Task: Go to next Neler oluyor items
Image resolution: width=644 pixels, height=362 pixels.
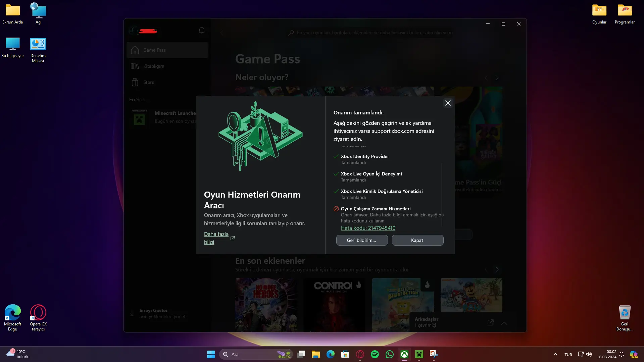Action: [x=497, y=78]
